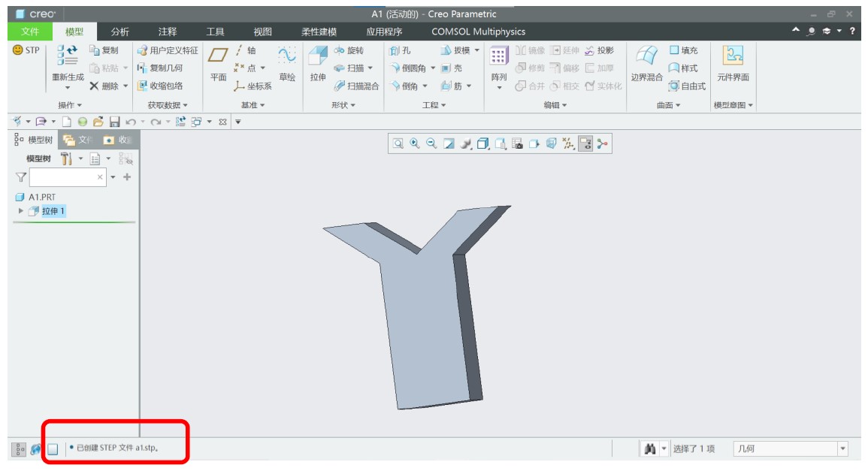This screenshot has height=471, width=868.
Task: Click the 复制 (Copy) button
Action: click(104, 50)
